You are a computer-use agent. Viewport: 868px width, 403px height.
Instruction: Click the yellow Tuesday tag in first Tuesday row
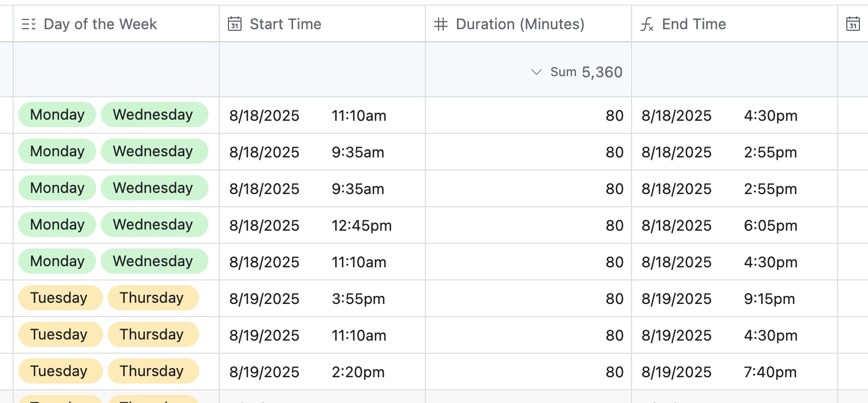pyautogui.click(x=59, y=298)
